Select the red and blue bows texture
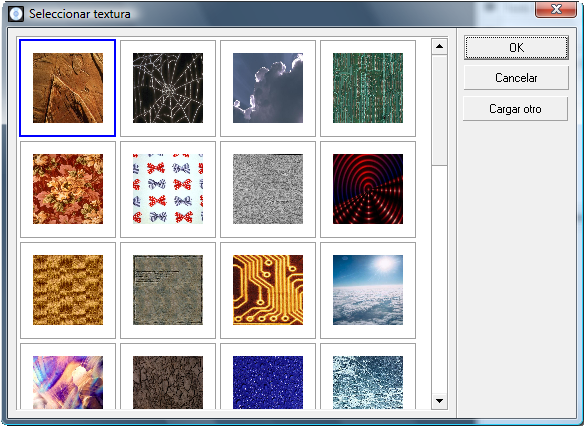 click(x=168, y=189)
